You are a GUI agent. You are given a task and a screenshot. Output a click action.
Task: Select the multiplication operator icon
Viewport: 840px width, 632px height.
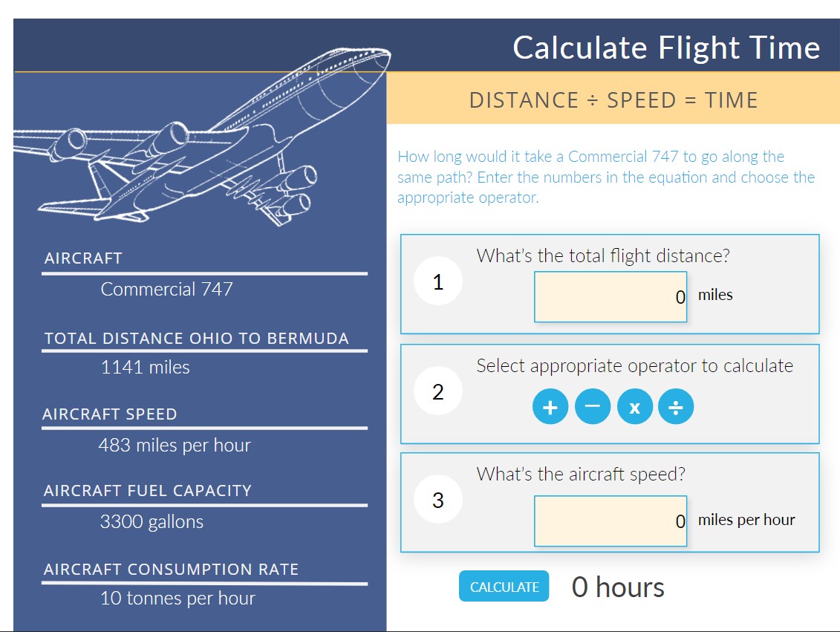click(634, 406)
